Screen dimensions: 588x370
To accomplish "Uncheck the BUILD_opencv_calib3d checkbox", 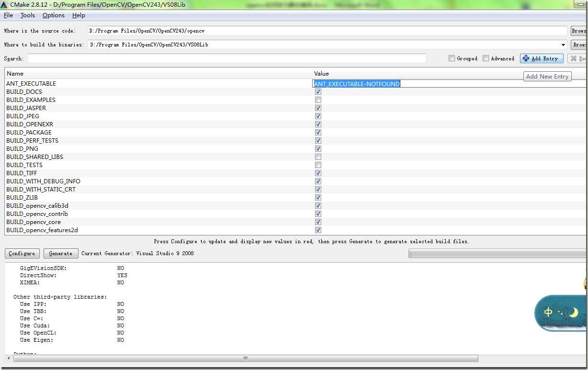I will [318, 206].
